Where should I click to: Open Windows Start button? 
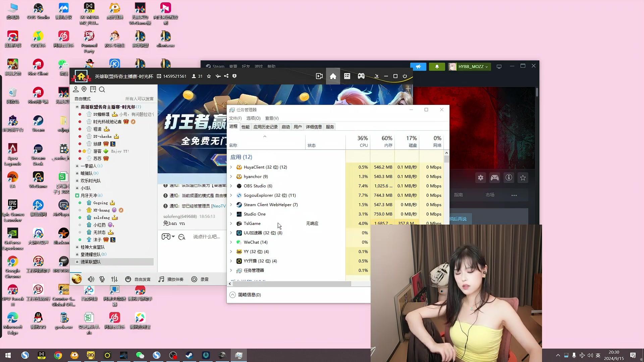(8, 355)
